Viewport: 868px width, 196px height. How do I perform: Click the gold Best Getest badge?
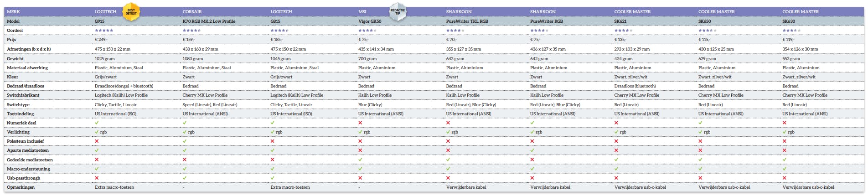tap(131, 12)
